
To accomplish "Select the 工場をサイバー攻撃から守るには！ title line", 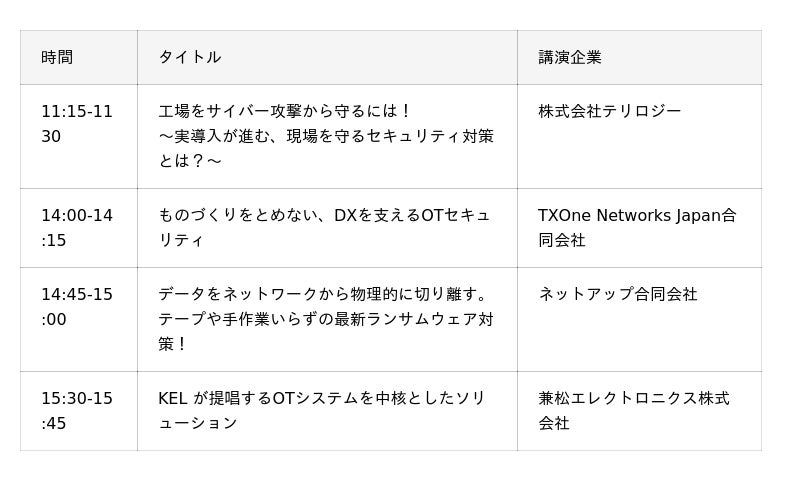I will (285, 111).
